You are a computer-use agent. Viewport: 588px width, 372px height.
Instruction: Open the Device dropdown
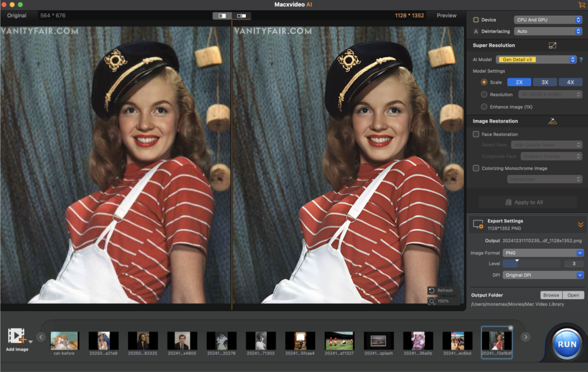tap(548, 20)
